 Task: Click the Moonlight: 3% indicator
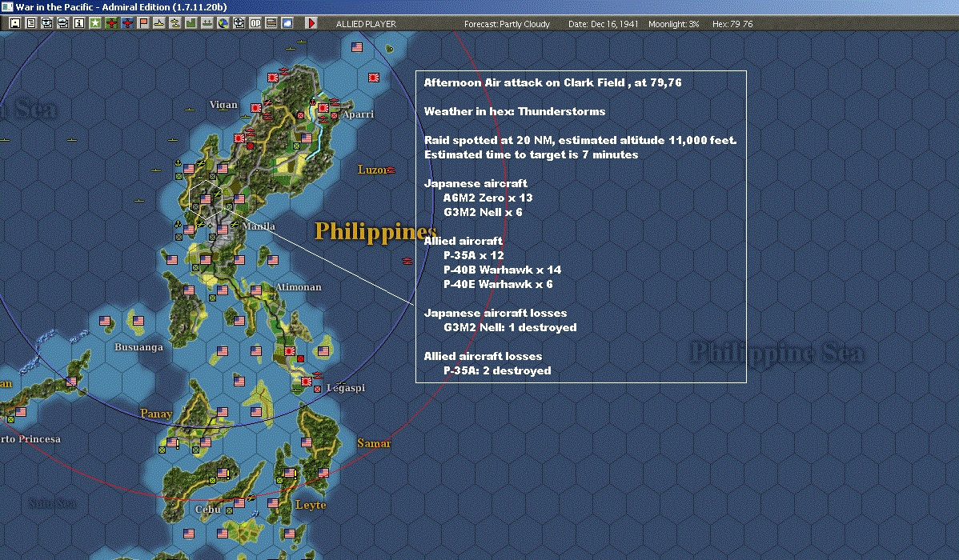673,24
